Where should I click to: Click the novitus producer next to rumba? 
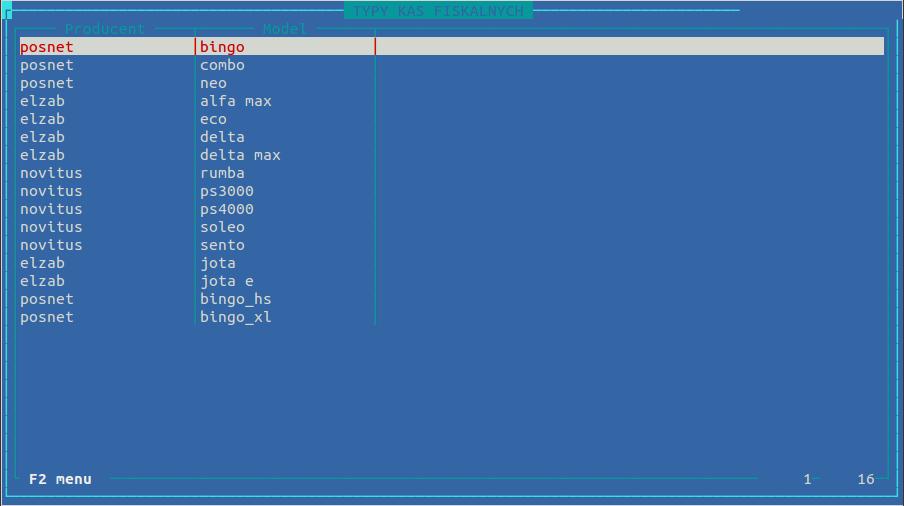coord(51,173)
